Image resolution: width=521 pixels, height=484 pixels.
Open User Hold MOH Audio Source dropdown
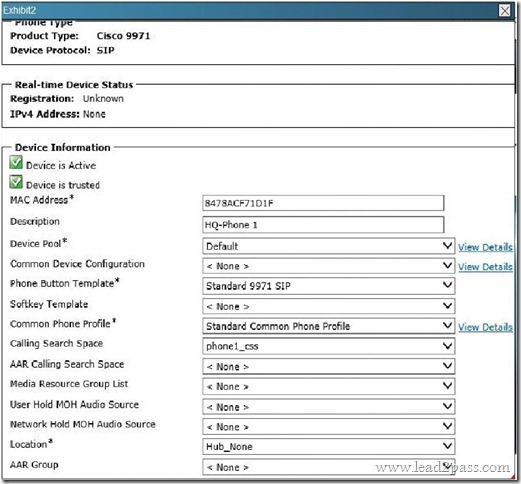coord(328,407)
